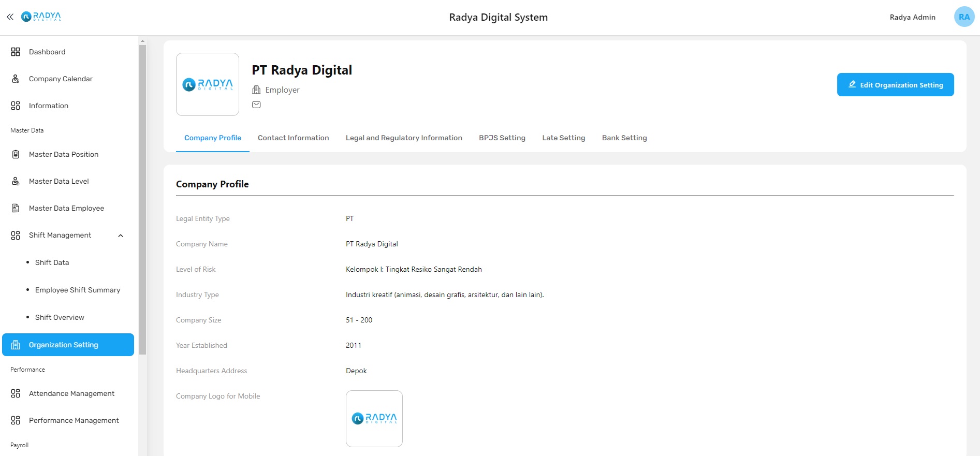Click the Company Calendar sidebar icon
The image size is (980, 456).
tap(16, 79)
